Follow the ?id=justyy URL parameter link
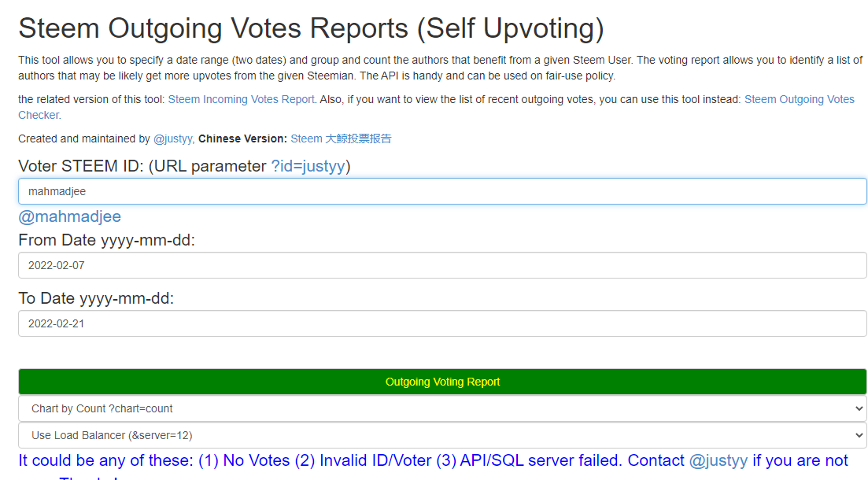 pyautogui.click(x=308, y=166)
